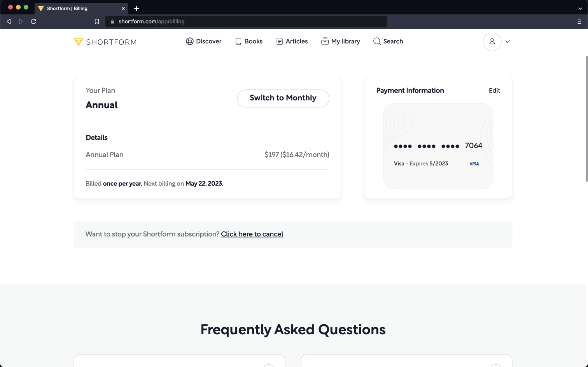
Task: Click the Frequently Asked Questions heading
Action: [x=293, y=330]
